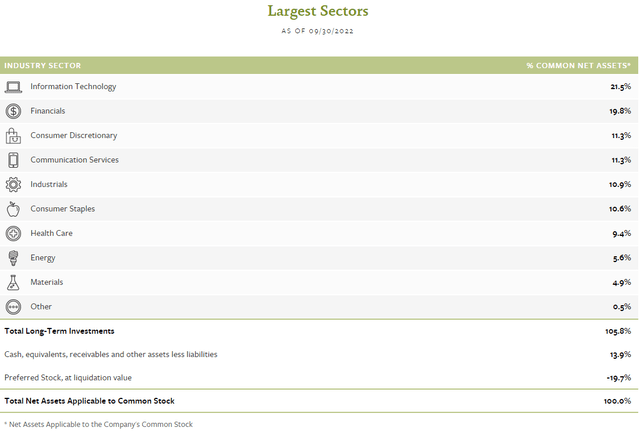Screen dimensions: 640x431
Task: Click the As of 09/30/2022 date line
Action: click(318, 31)
